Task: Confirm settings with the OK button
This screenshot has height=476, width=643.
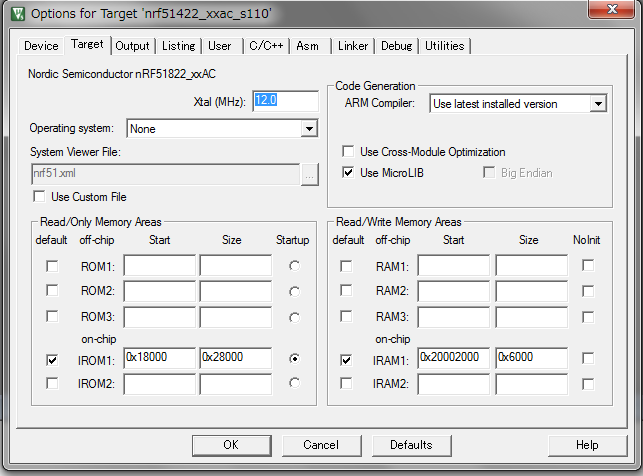Action: [x=232, y=445]
